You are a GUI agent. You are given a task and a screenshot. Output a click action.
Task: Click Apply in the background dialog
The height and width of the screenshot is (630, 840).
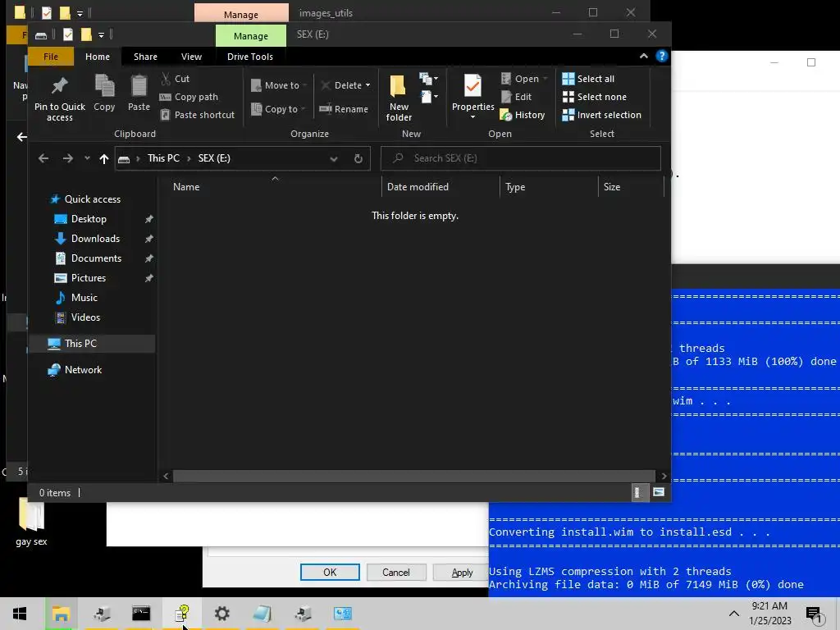click(461, 572)
